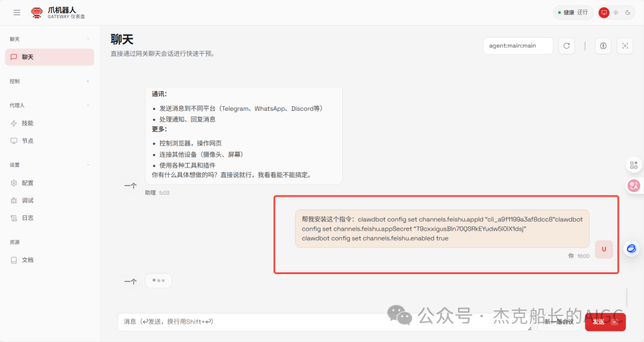Expand the 控制 sidebar section
Screen dimensions: 644x342
point(88,81)
